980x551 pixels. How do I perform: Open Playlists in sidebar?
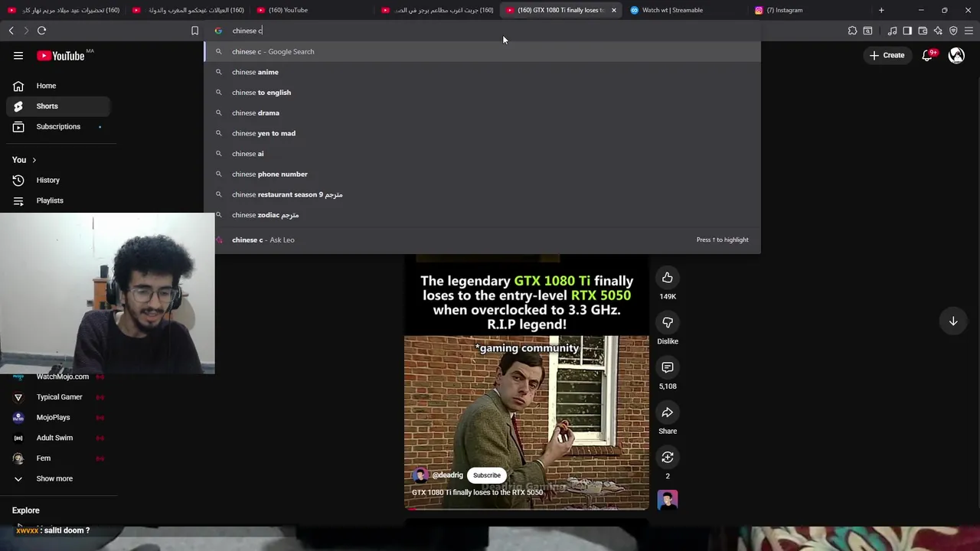[58, 201]
